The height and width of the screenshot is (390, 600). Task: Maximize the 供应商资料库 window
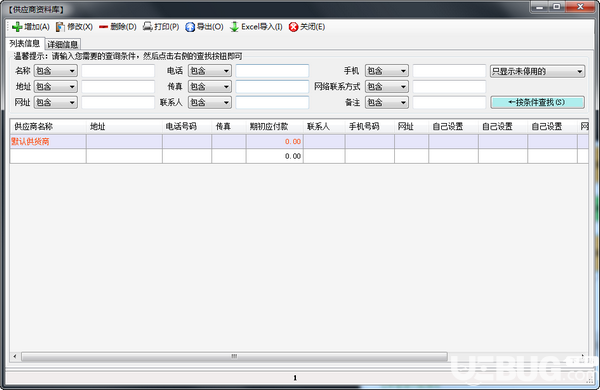click(557, 7)
